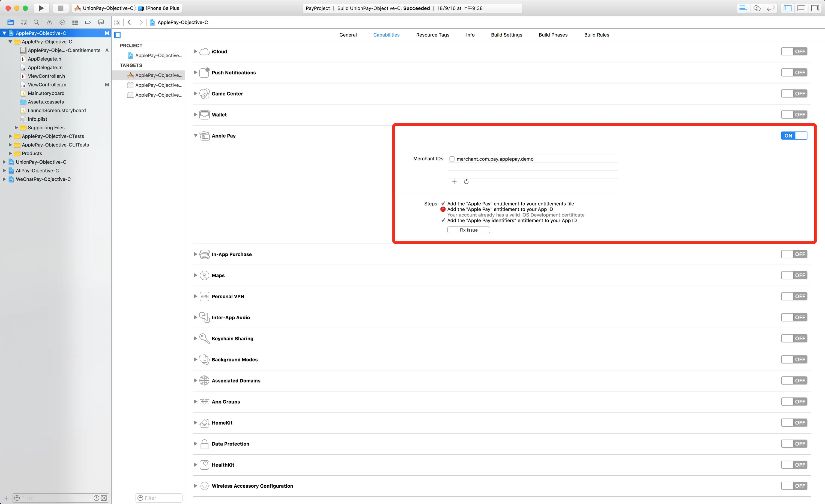Image resolution: width=825 pixels, height=504 pixels.
Task: Show the Assistant editor
Action: 757,8
